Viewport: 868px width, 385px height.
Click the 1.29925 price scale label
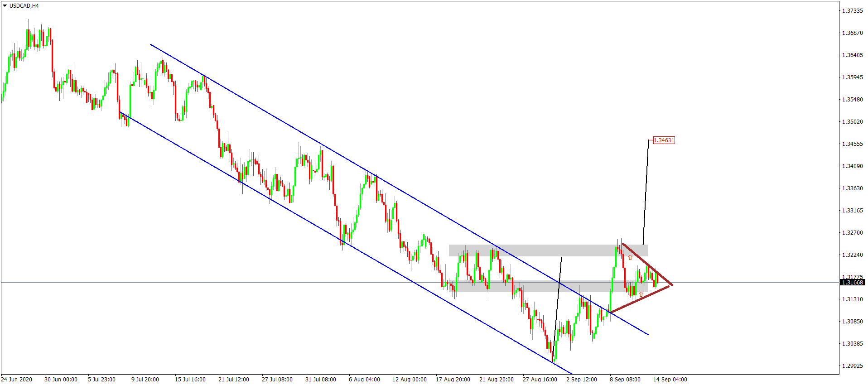pos(852,366)
